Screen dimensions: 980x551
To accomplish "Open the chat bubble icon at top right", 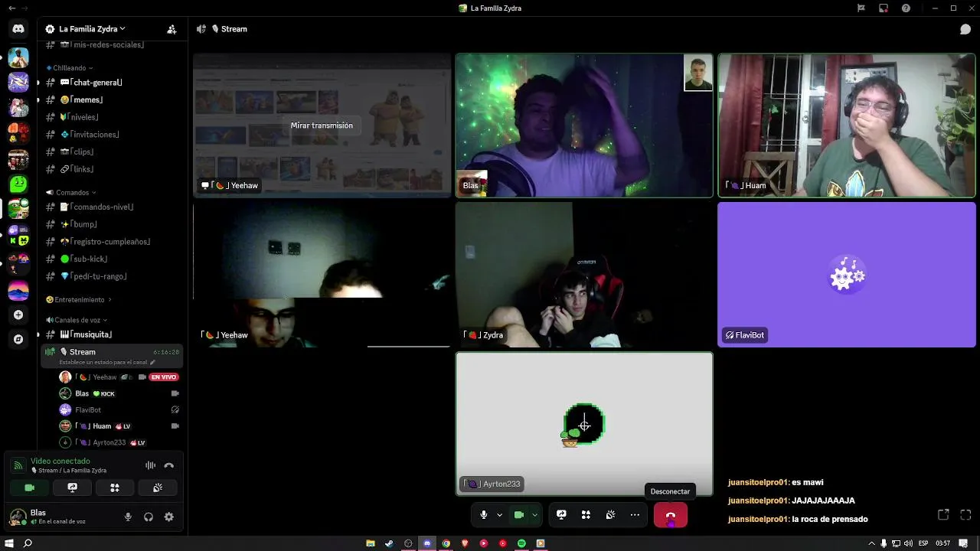I will pos(965,29).
